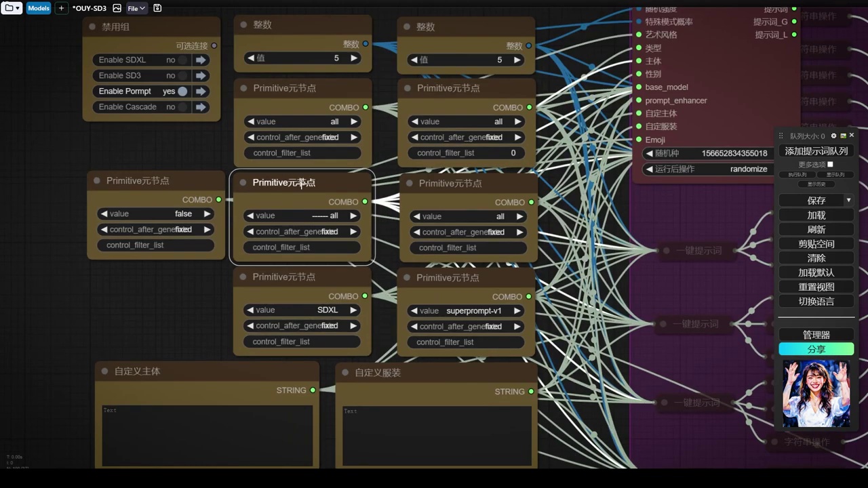Image resolution: width=868 pixels, height=488 pixels.
Task: Open the value combo showing superprompt-v1
Action: (466, 310)
